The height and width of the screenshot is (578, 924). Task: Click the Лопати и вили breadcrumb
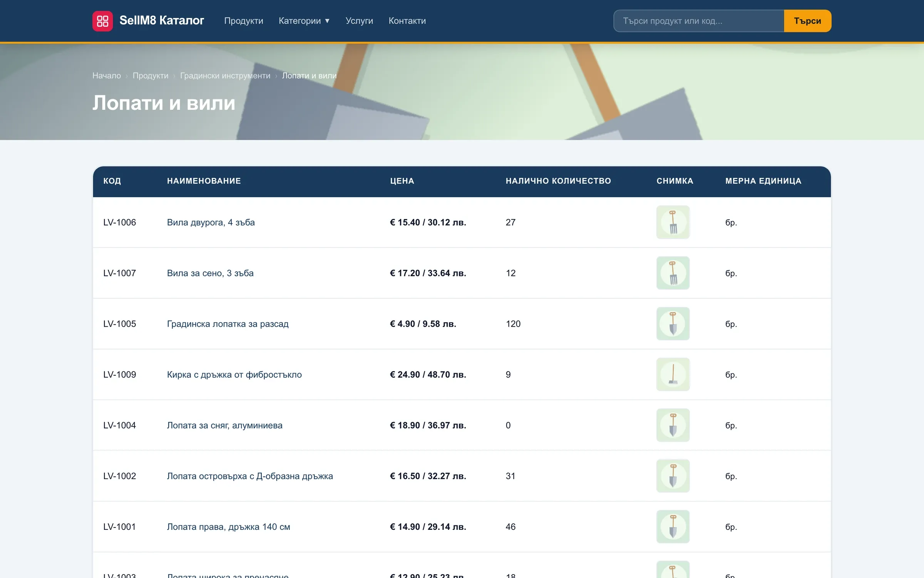coord(310,76)
